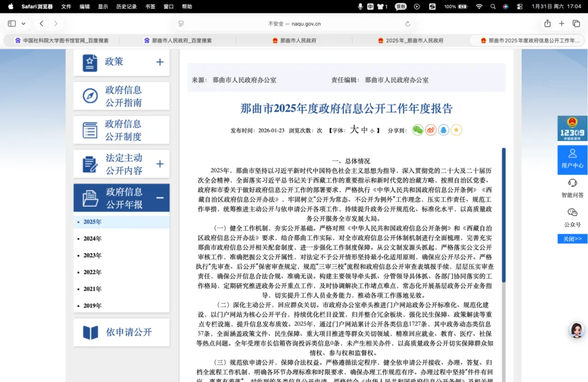Expand the 政策 section plus icon
Screen dimensions: 588x382
click(x=160, y=62)
